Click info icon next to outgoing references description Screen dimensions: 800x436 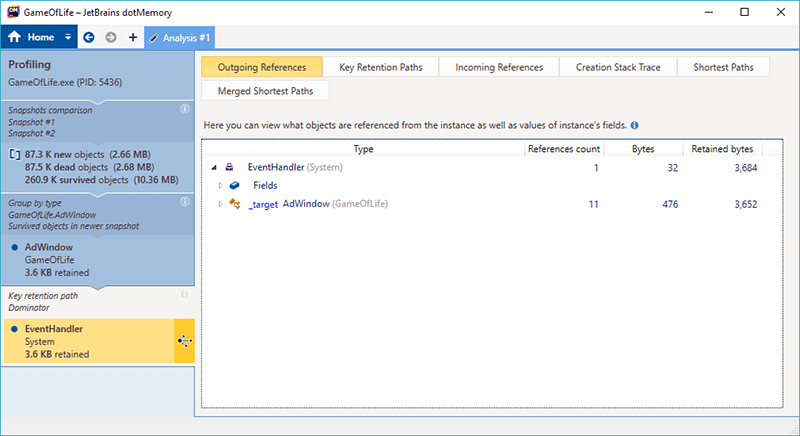point(634,125)
